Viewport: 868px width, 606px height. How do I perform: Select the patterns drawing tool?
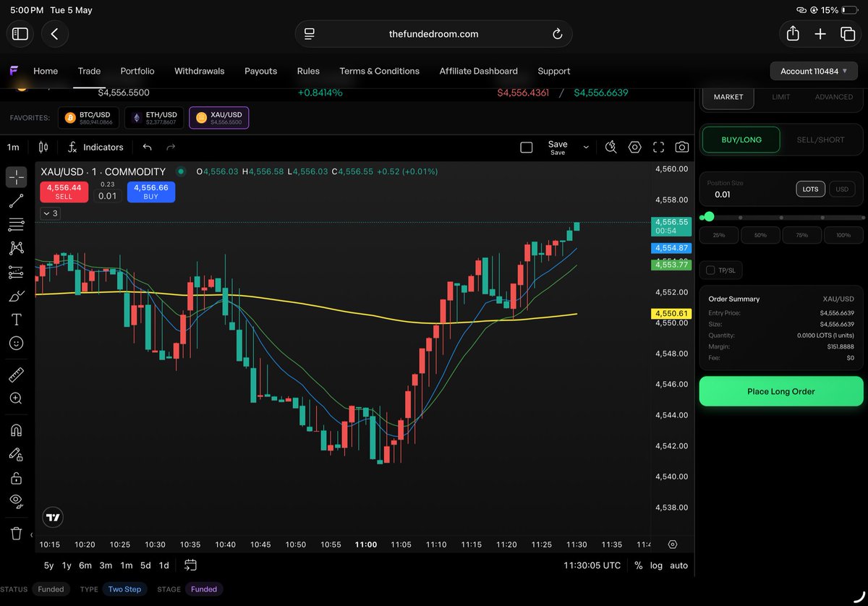coord(16,248)
